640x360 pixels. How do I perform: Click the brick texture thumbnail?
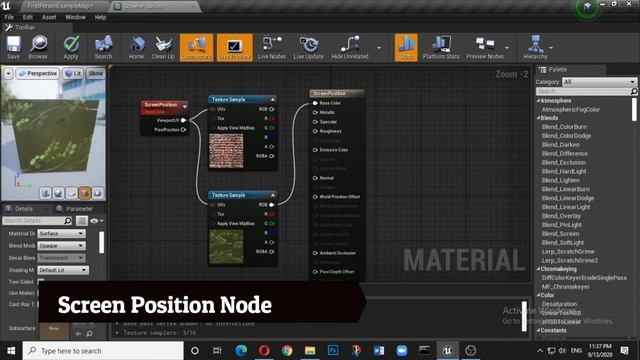click(226, 151)
